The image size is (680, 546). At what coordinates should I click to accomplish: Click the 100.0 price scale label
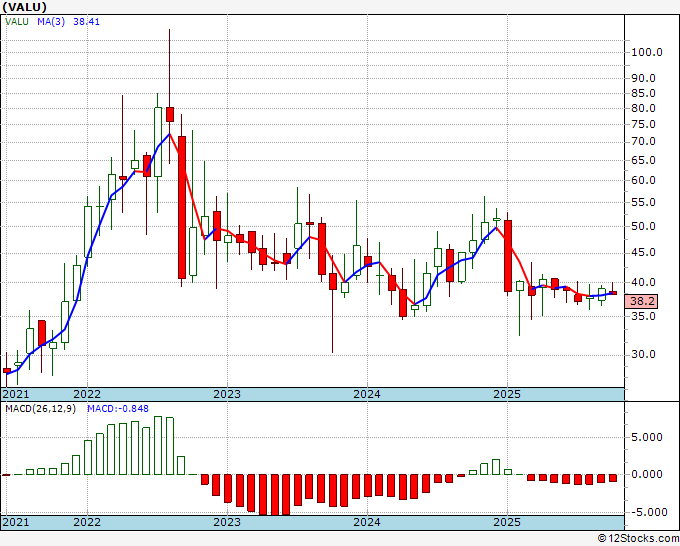(x=647, y=52)
